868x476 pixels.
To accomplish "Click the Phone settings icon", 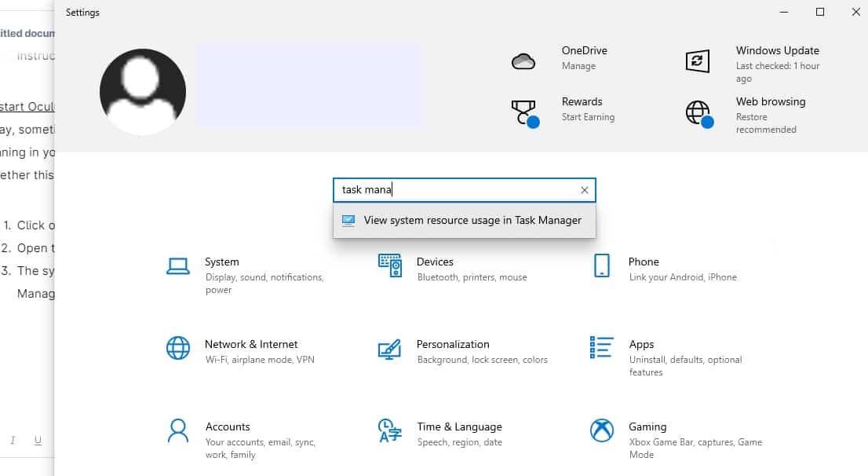I will tap(602, 266).
